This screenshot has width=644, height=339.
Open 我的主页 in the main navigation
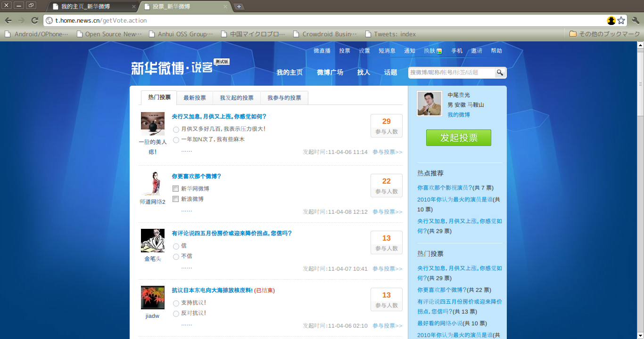289,72
